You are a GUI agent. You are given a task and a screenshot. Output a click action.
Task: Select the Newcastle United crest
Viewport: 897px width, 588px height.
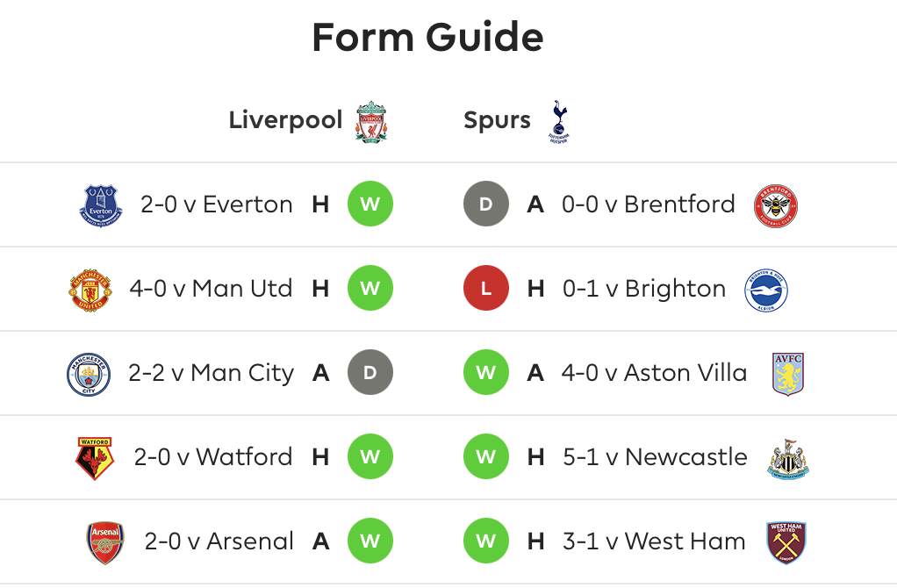pyautogui.click(x=788, y=459)
